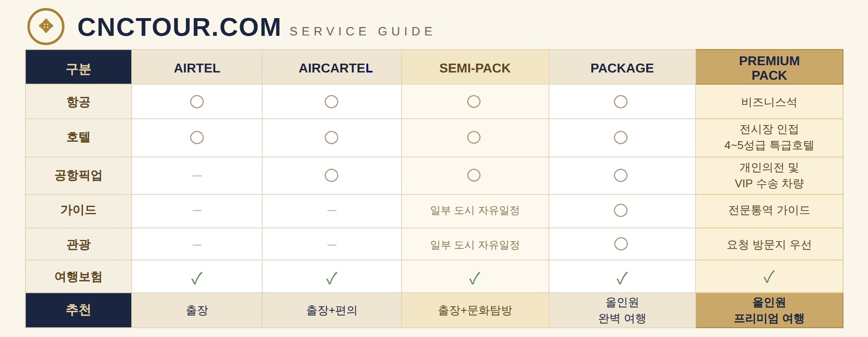
Task: Click SEMI-PACK airport pickup circle mark
Action: point(474,175)
